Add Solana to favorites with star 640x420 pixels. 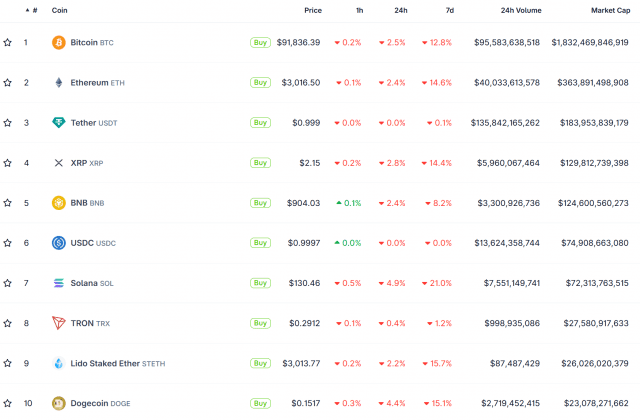tap(8, 283)
